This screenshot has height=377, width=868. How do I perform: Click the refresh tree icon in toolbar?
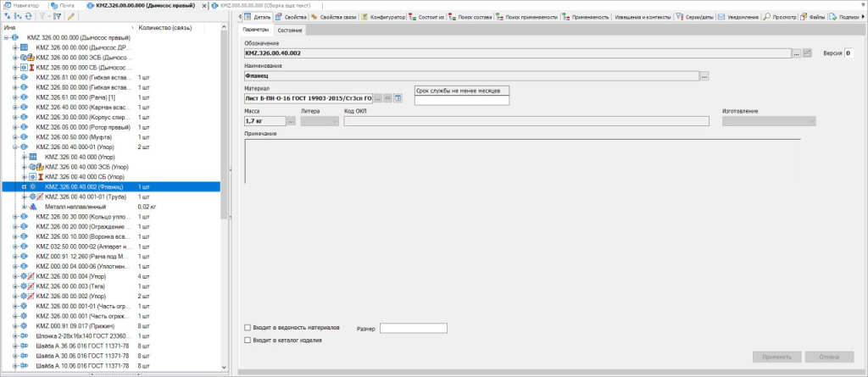click(31, 16)
